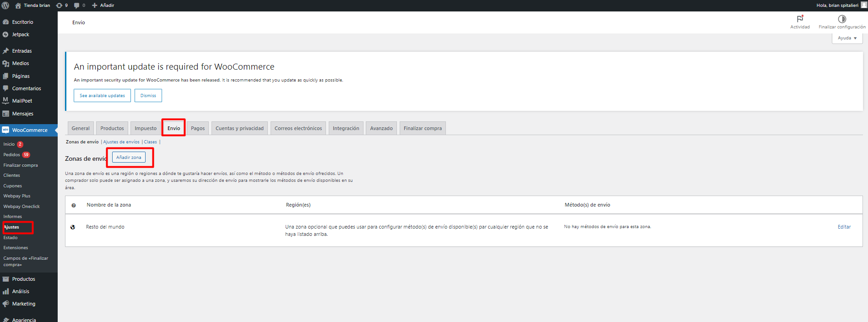This screenshot has width=868, height=322.
Task: Open Cupones submenu item
Action: (x=13, y=186)
